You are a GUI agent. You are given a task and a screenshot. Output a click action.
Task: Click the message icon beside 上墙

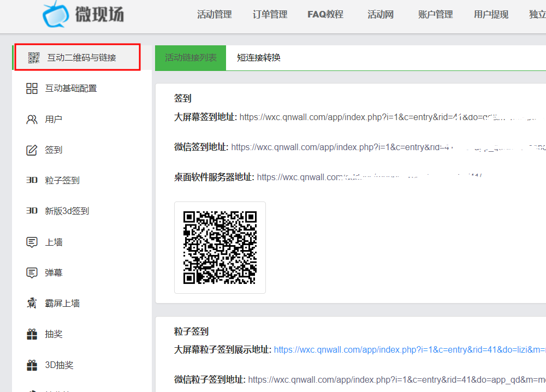[32, 242]
